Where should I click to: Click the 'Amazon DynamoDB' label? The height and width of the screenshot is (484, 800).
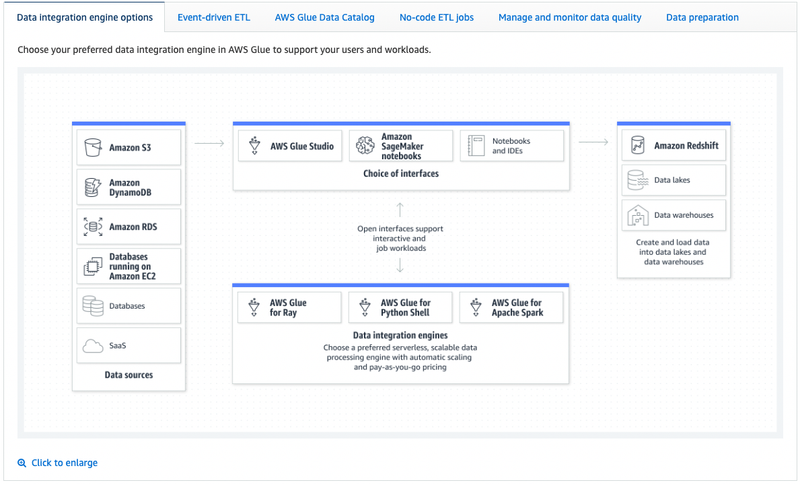(x=130, y=187)
